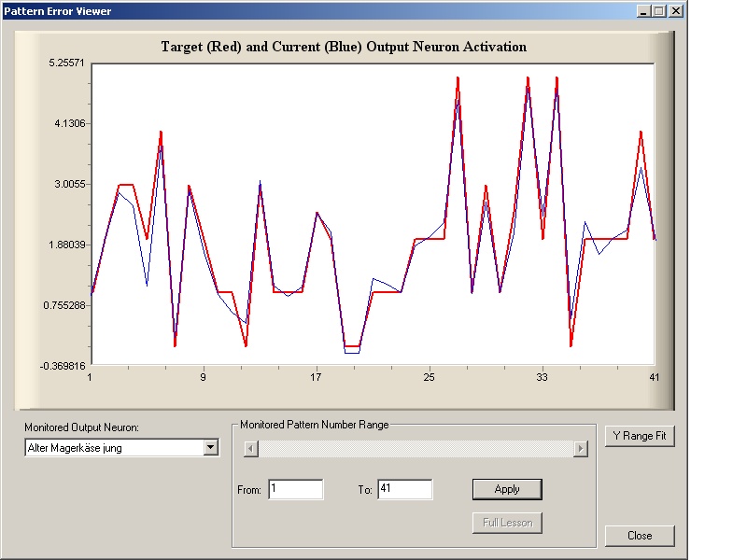Click the pattern range scrollbar track
747x560 pixels.
click(x=415, y=449)
